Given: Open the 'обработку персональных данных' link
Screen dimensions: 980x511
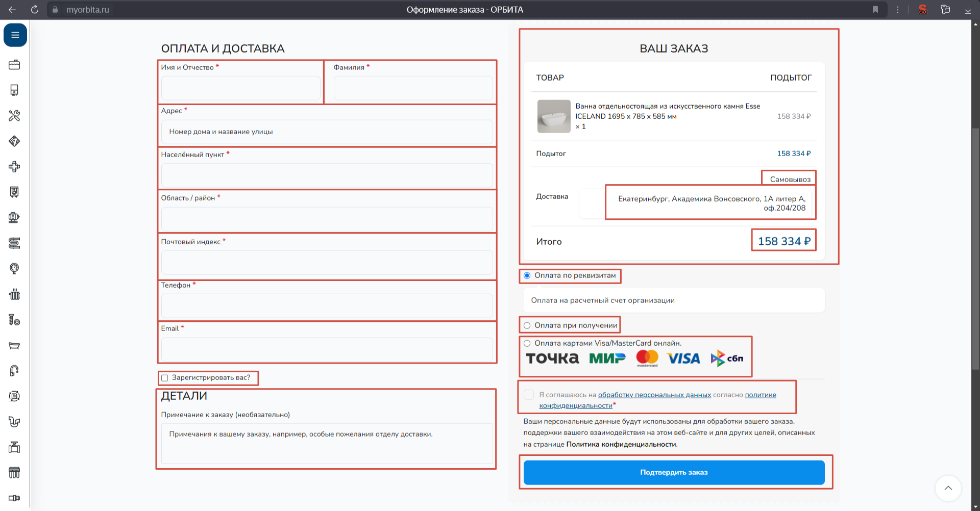Looking at the screenshot, I should click(x=654, y=395).
